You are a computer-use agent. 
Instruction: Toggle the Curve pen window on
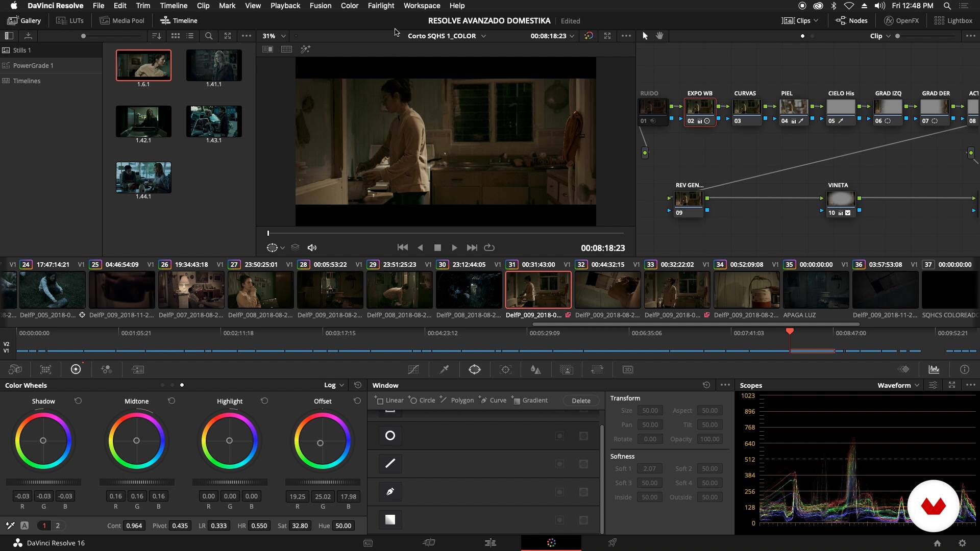390,491
